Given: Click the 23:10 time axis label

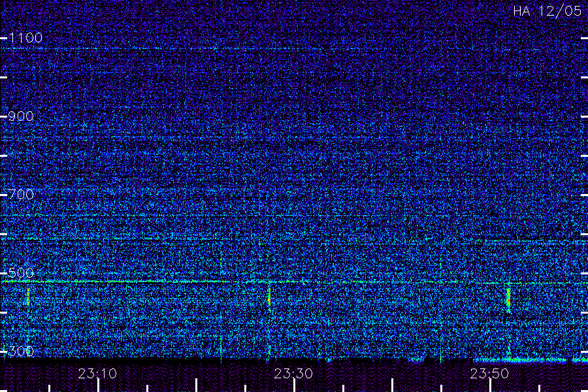Looking at the screenshot, I should click(97, 374).
